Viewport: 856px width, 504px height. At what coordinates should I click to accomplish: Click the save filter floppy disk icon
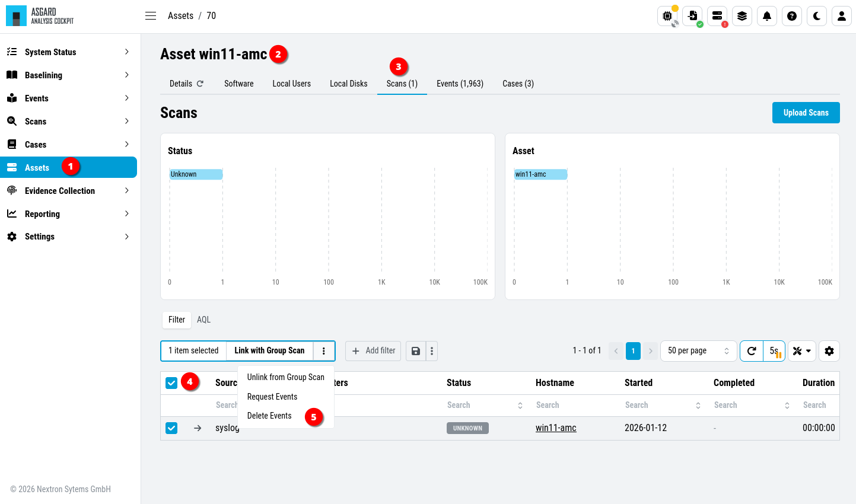(x=416, y=351)
